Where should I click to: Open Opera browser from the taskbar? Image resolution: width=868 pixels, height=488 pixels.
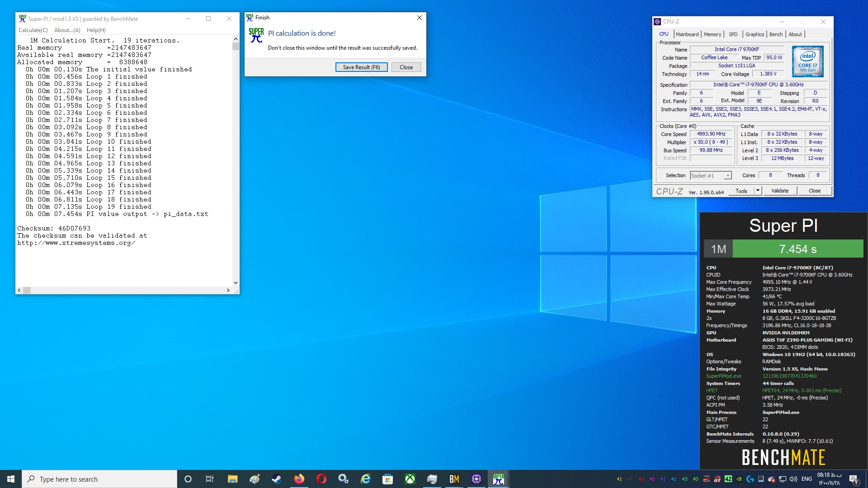click(x=321, y=479)
